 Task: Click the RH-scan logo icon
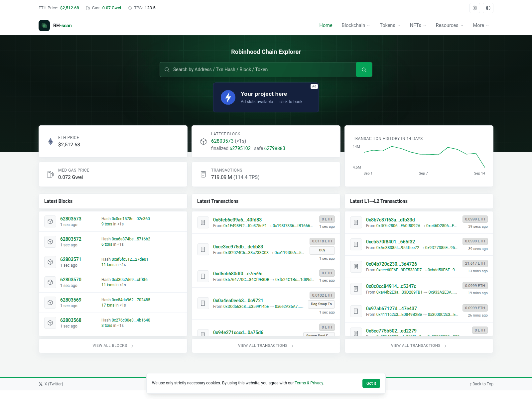click(44, 26)
